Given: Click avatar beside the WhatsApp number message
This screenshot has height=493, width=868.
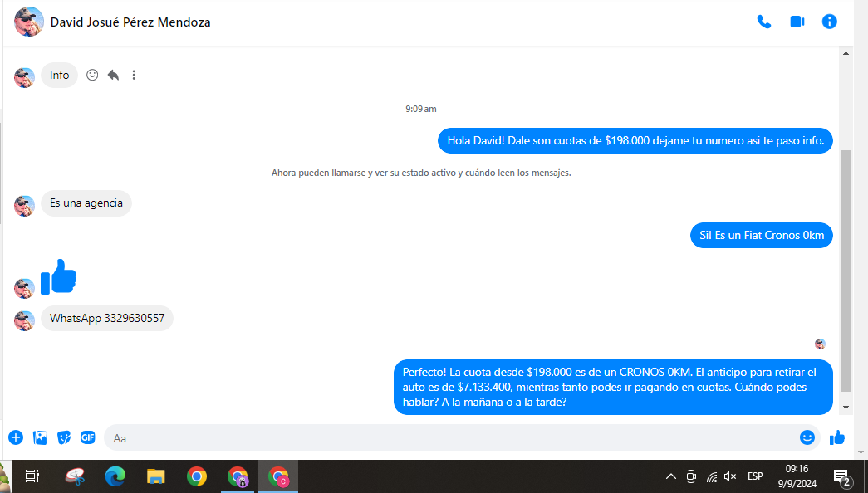Looking at the screenshot, I should (24, 321).
